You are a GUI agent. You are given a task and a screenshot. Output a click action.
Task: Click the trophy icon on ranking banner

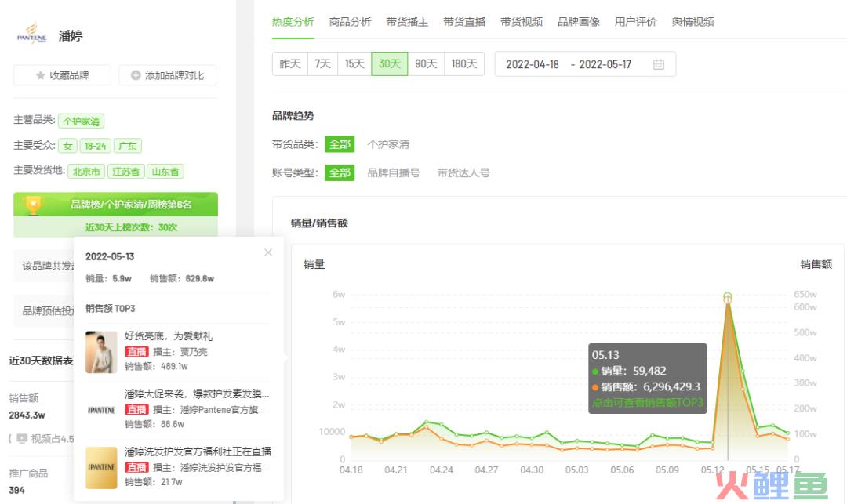(34, 205)
